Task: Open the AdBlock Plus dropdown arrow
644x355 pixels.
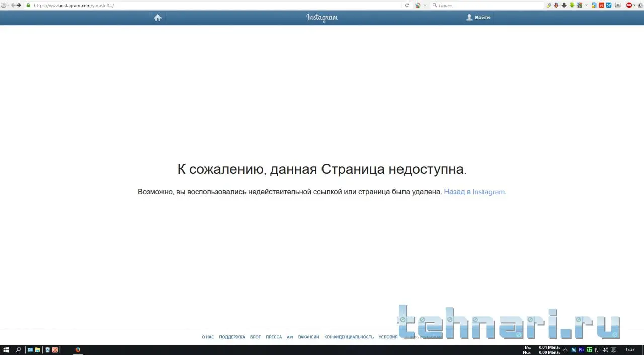Action: click(x=634, y=5)
